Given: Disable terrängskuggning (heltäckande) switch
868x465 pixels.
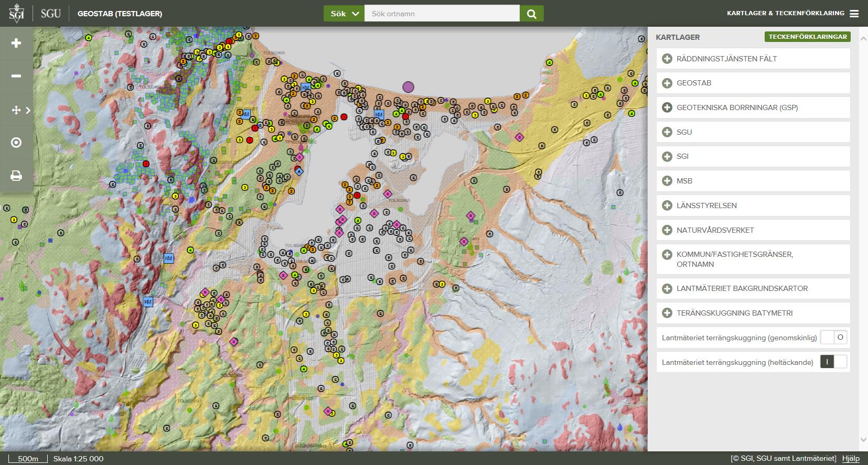Looking at the screenshot, I should click(833, 362).
